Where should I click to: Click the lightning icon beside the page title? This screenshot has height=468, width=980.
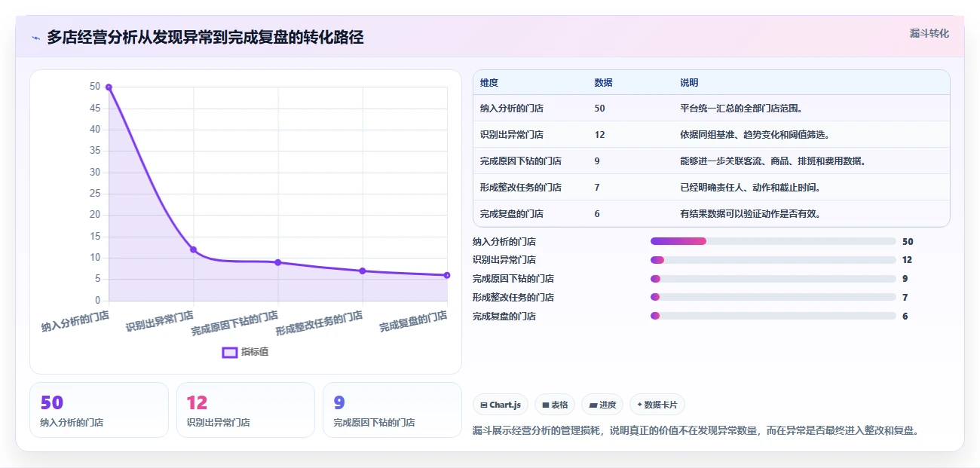[x=36, y=38]
